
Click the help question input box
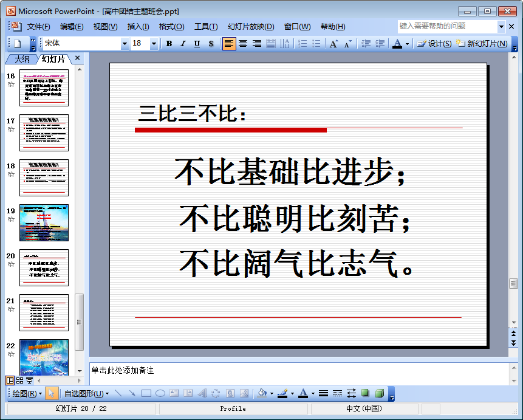(x=447, y=26)
